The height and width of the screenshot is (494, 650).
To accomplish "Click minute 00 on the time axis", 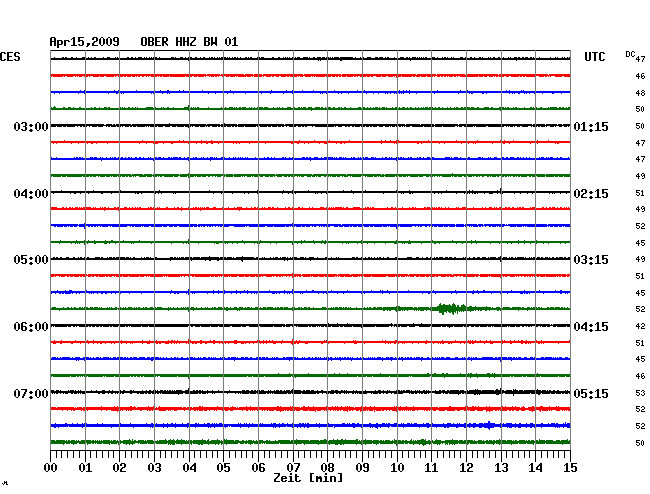I will (51, 468).
